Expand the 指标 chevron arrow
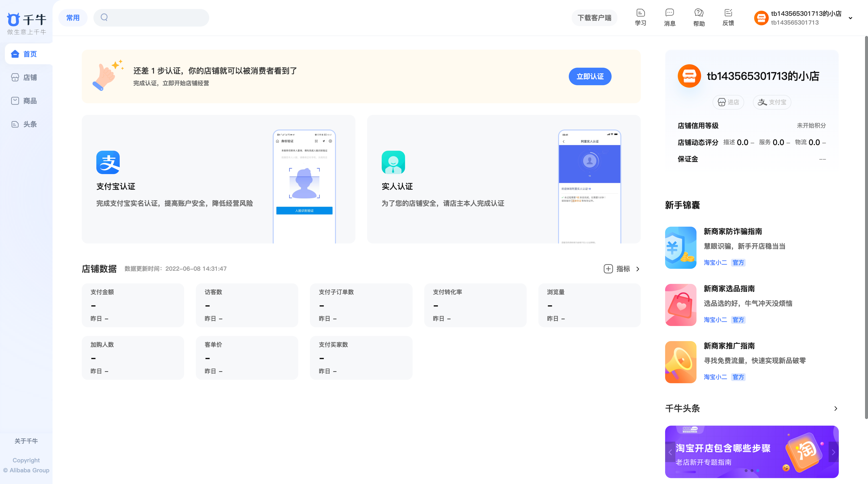This screenshot has height=484, width=868. click(x=638, y=269)
